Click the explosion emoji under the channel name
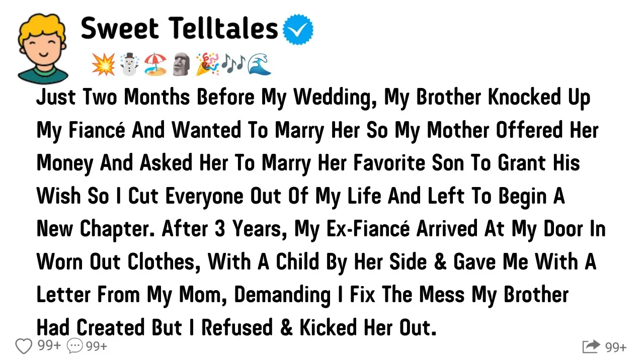The image size is (644, 362). click(104, 65)
